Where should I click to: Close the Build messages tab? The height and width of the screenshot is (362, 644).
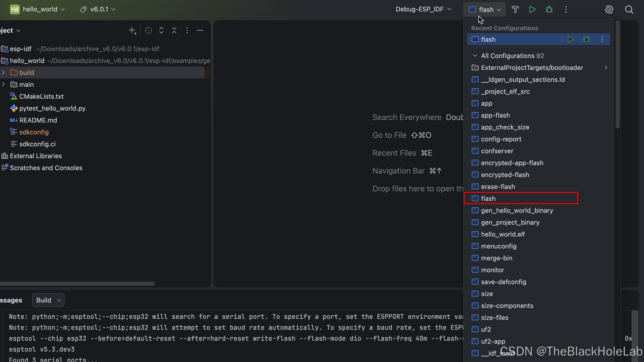[x=59, y=300]
